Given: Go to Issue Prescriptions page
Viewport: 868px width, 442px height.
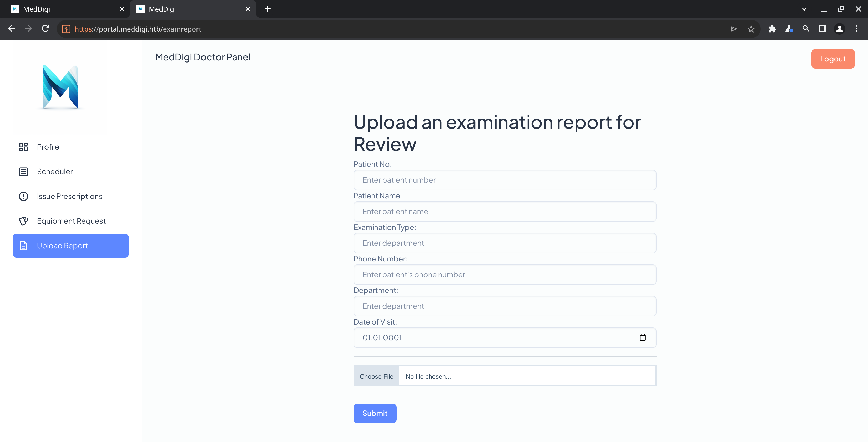Looking at the screenshot, I should click(x=71, y=196).
